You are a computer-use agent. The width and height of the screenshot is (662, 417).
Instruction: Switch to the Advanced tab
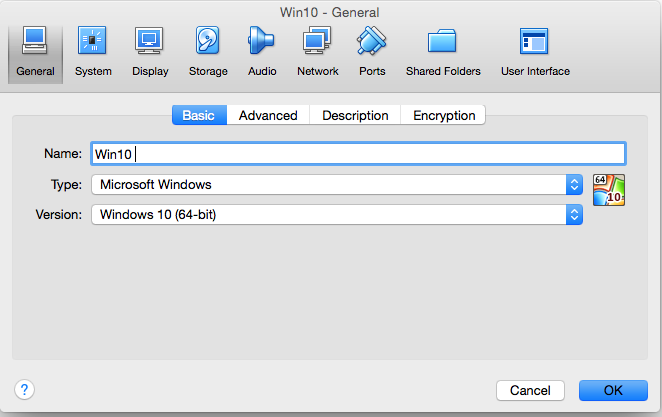click(x=268, y=115)
